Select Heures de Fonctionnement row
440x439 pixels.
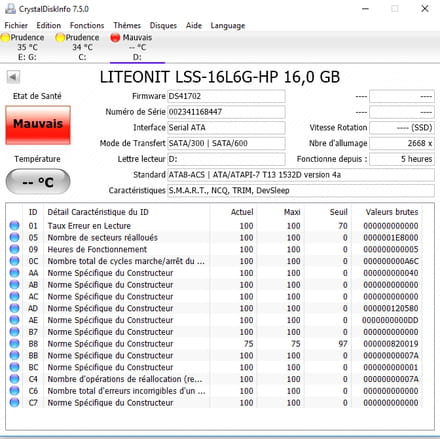(x=215, y=249)
